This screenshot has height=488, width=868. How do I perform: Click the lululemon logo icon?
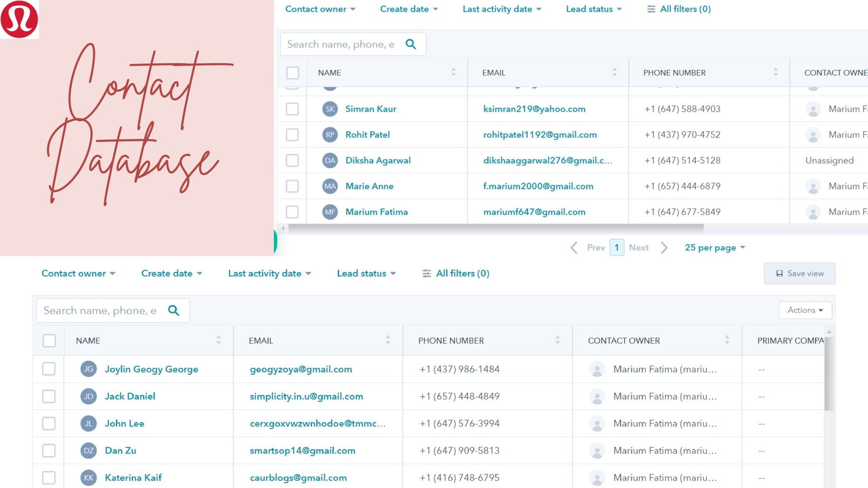click(x=20, y=20)
